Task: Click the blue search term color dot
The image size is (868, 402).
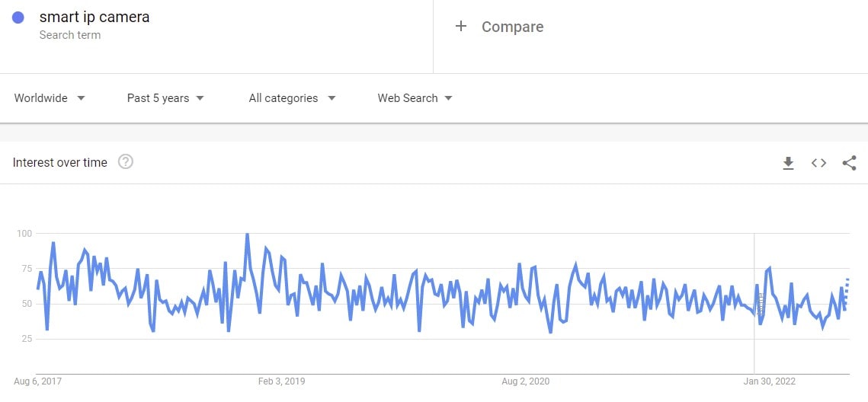Action: [x=19, y=18]
